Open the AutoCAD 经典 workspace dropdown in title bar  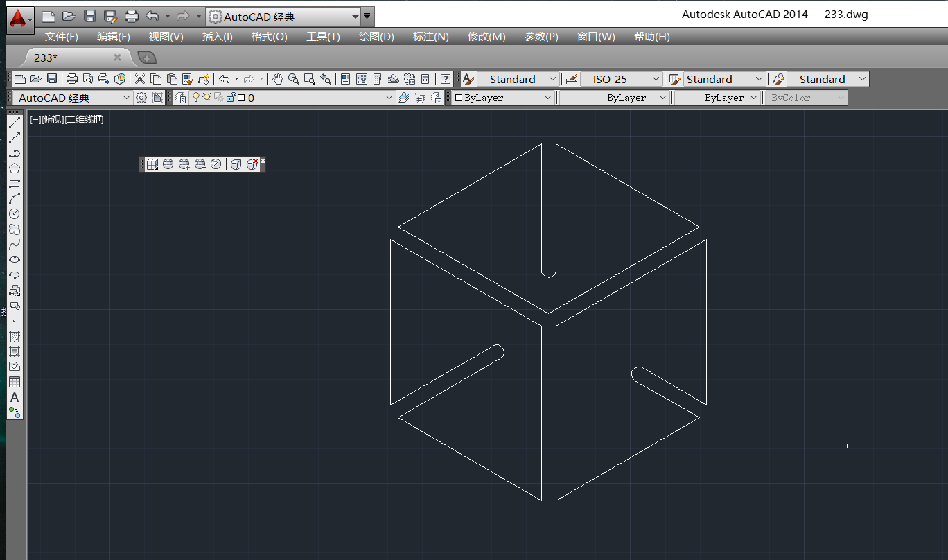pyautogui.click(x=355, y=16)
